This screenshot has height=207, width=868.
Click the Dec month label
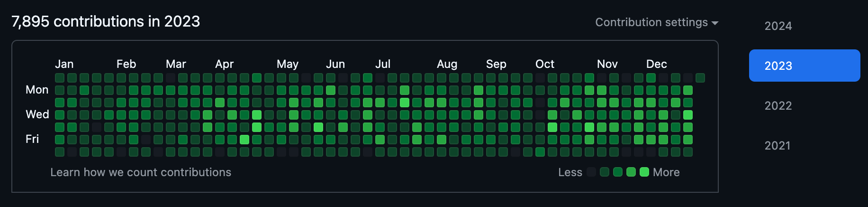click(656, 64)
